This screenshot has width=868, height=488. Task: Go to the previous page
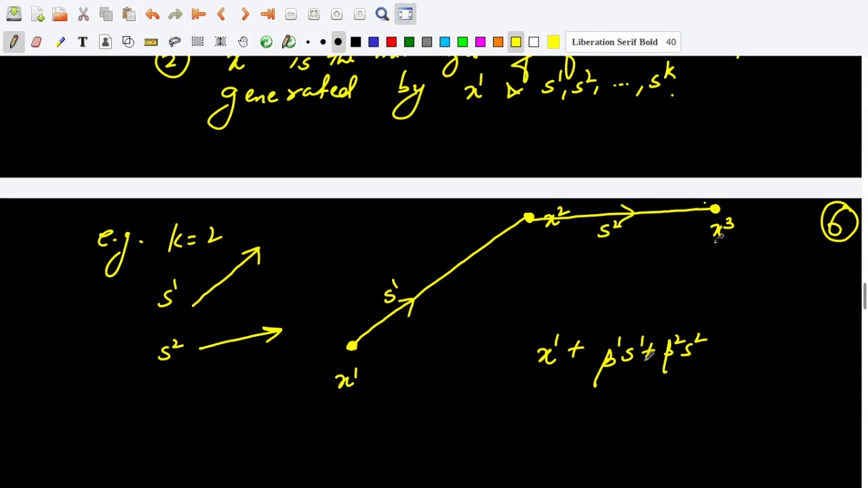pos(221,14)
